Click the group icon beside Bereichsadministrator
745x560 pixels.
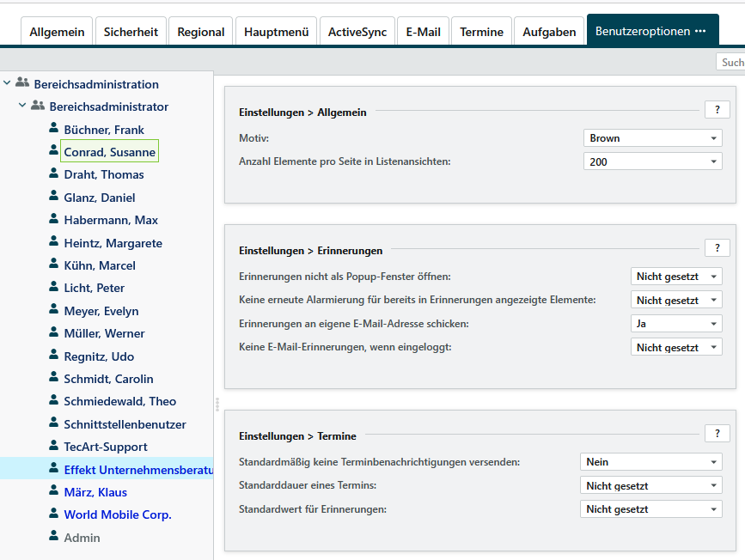point(38,107)
